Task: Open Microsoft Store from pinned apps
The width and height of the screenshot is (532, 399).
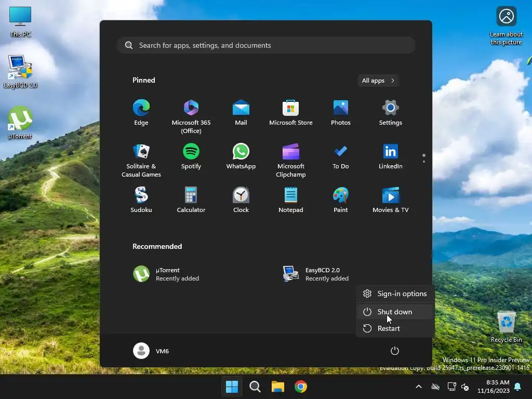Action: [x=291, y=113]
